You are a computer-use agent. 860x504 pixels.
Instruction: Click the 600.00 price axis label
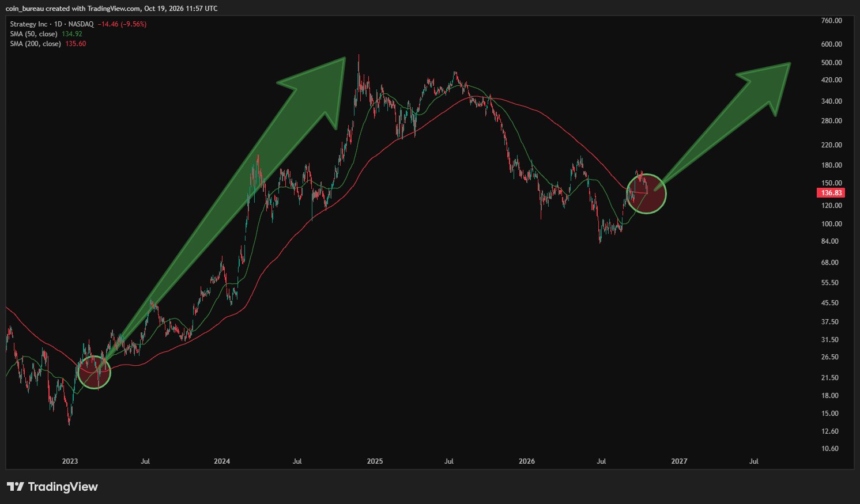(x=831, y=44)
